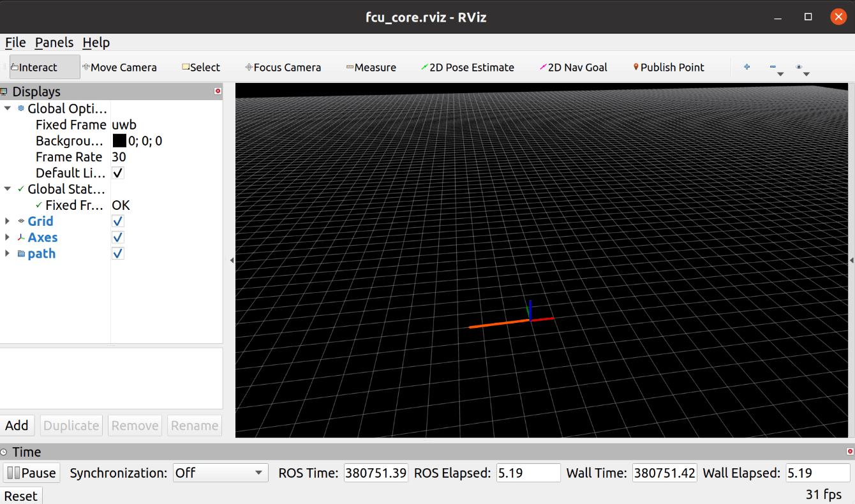Activate the Publish Point tool
855x504 pixels.
[669, 67]
